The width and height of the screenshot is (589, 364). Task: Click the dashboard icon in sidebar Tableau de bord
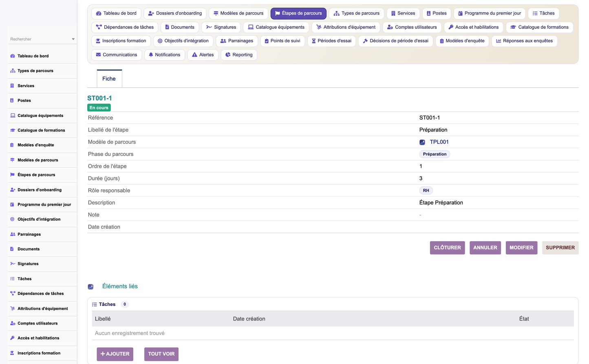point(13,56)
